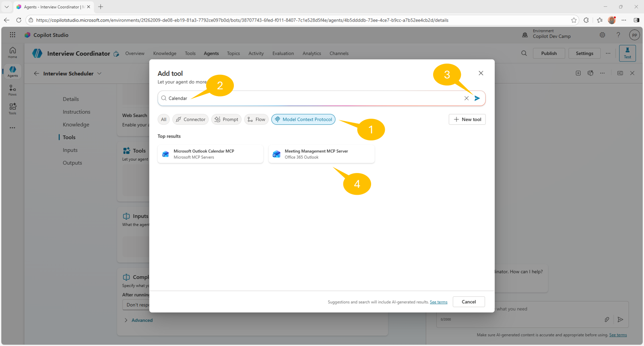The height and width of the screenshot is (346, 644).
Task: Open the Activity tab
Action: click(x=256, y=53)
